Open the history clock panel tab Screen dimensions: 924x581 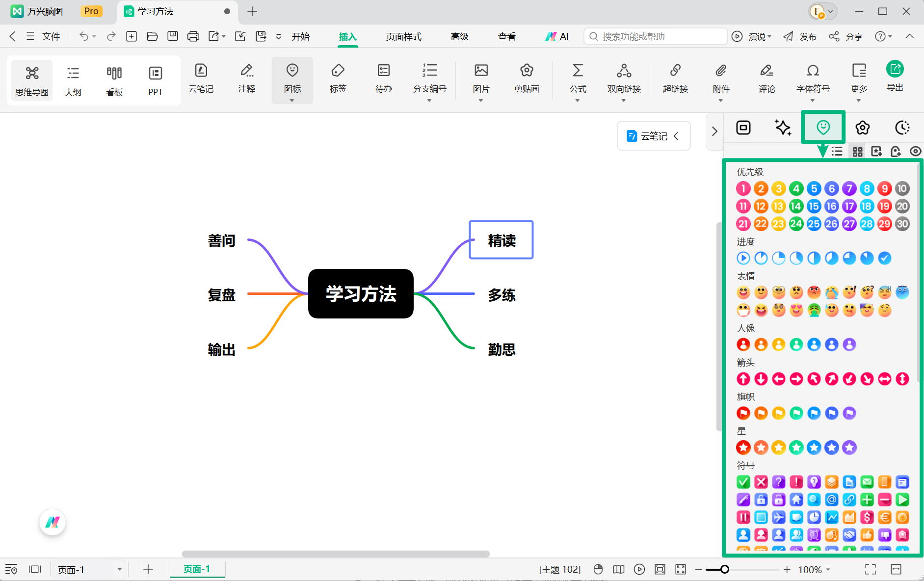902,128
